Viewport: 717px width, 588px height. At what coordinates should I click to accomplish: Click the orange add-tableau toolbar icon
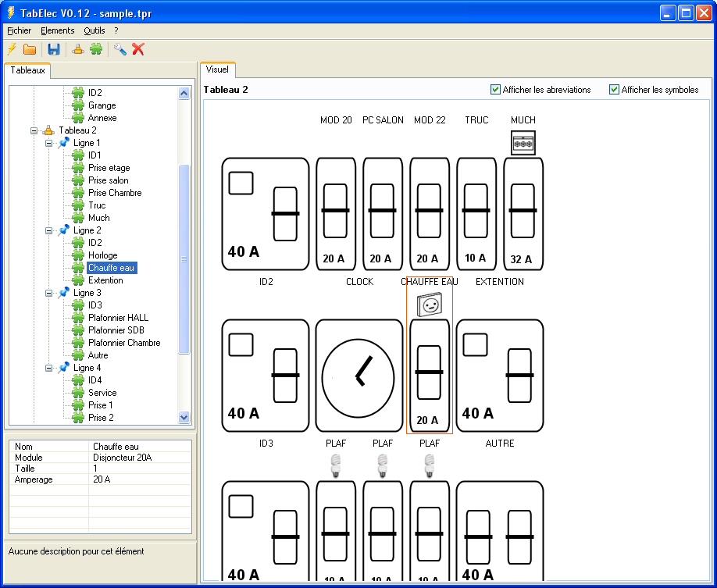tap(78, 49)
